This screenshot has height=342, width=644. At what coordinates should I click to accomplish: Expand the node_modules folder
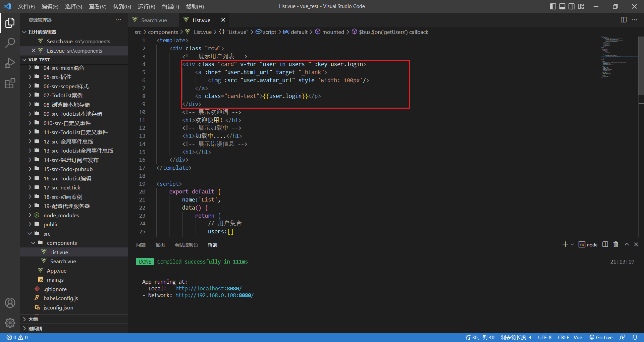pyautogui.click(x=61, y=215)
